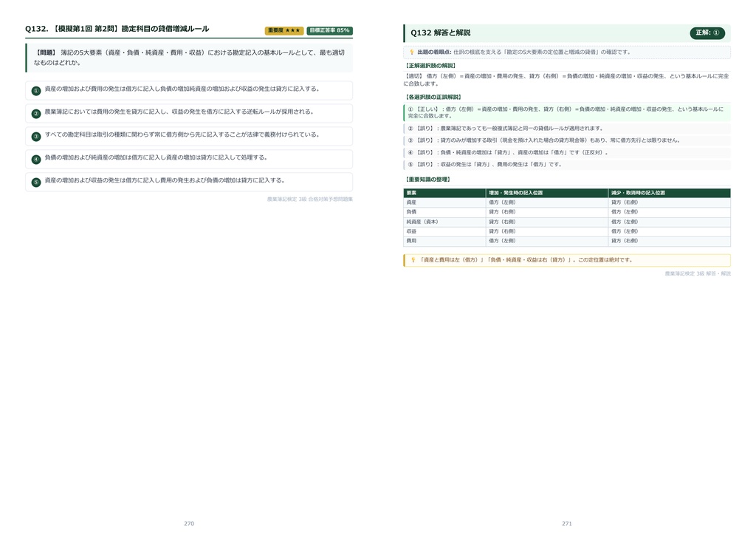Click explanation row ① 【正しい】
The image size is (756, 535).
click(x=567, y=112)
